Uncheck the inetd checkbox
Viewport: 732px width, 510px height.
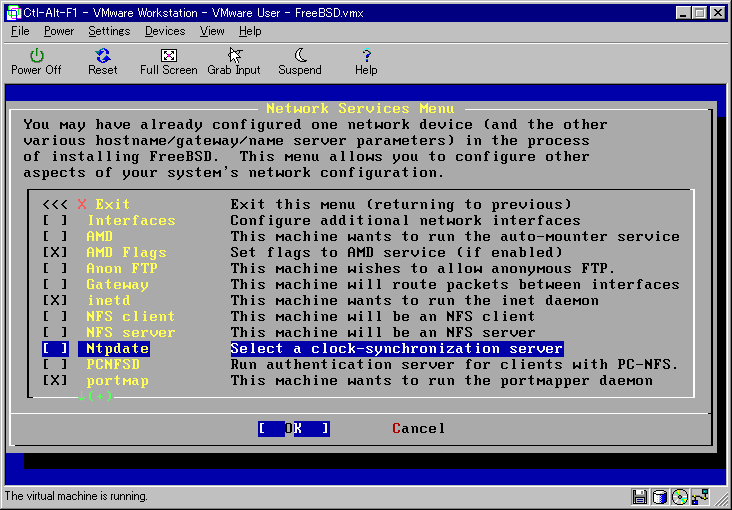coord(55,301)
